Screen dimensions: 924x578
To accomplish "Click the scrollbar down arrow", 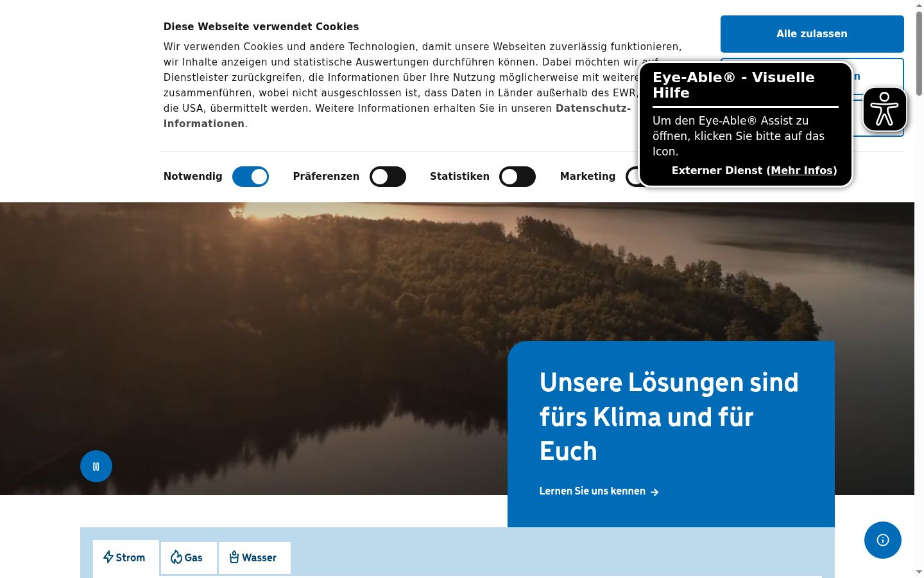I will tap(919, 572).
